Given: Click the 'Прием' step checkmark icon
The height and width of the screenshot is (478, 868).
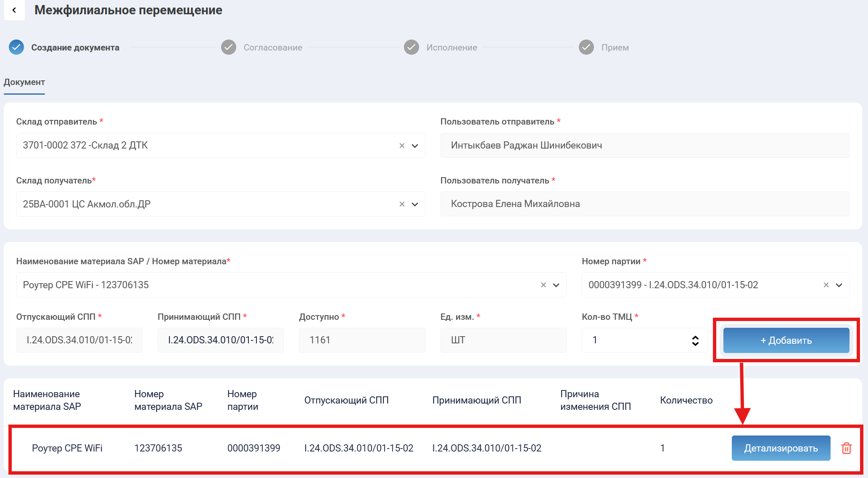Looking at the screenshot, I should [x=586, y=47].
